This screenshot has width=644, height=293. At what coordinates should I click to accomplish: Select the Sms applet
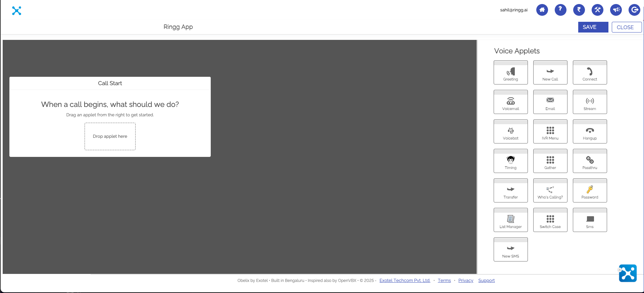click(590, 220)
